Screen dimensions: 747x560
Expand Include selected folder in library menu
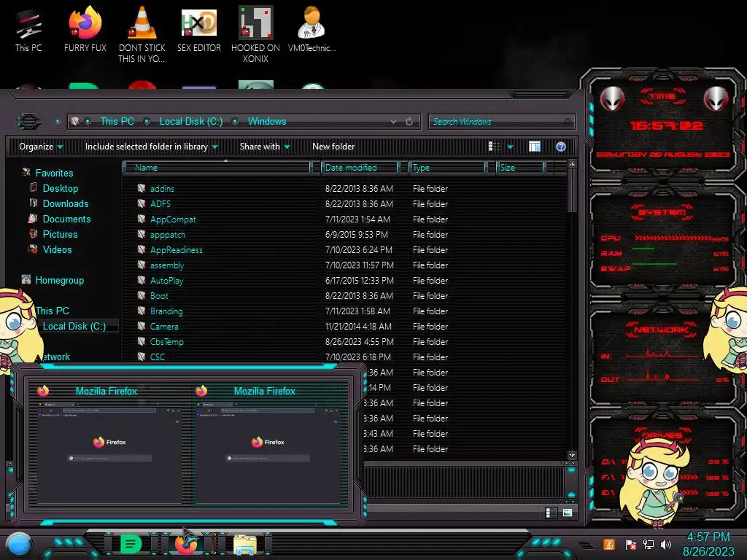point(151,147)
